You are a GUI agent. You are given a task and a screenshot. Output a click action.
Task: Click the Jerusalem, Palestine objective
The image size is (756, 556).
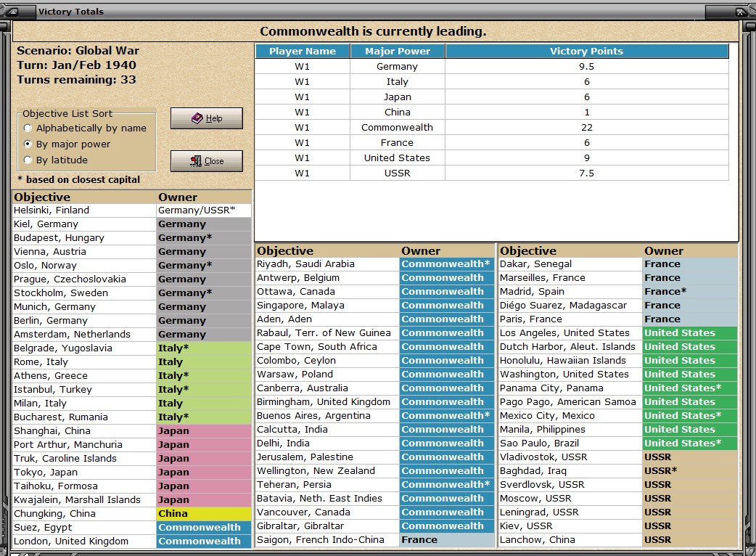(x=327, y=457)
